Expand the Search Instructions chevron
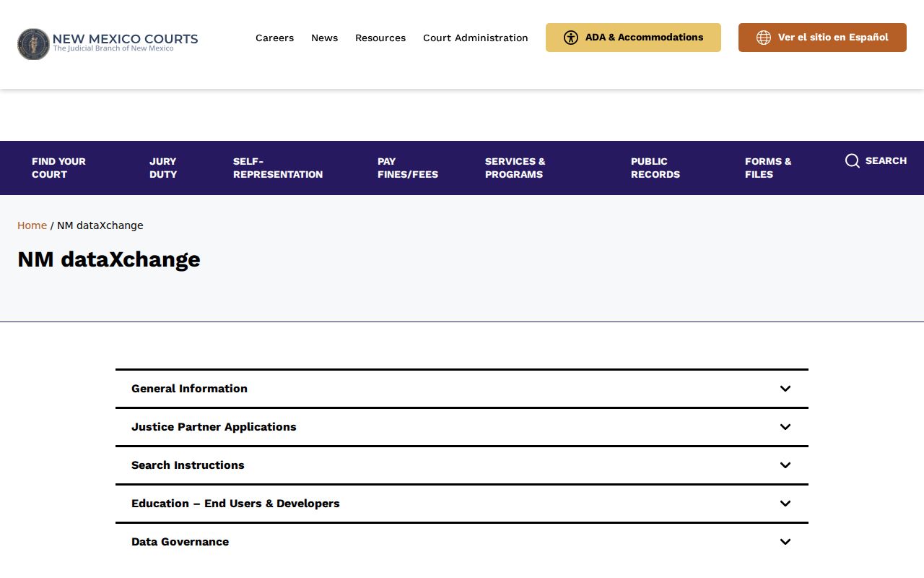This screenshot has width=924, height=578. click(785, 465)
